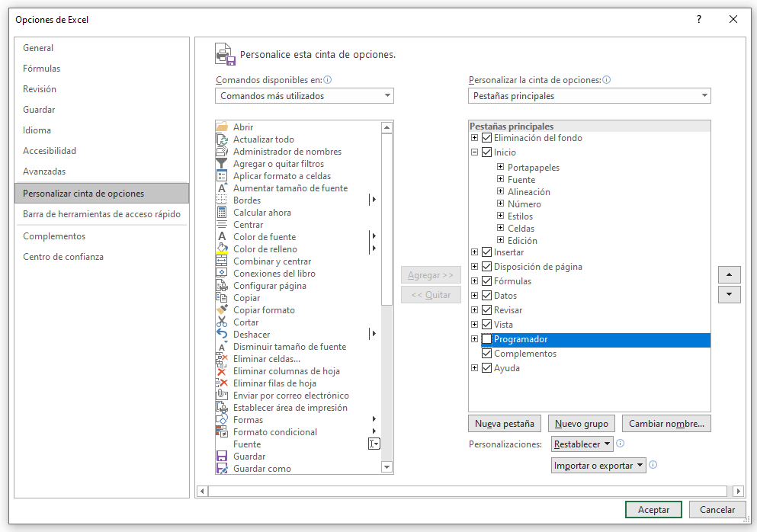Collapse the Inicio tab node
The width and height of the screenshot is (757, 532).
click(475, 152)
